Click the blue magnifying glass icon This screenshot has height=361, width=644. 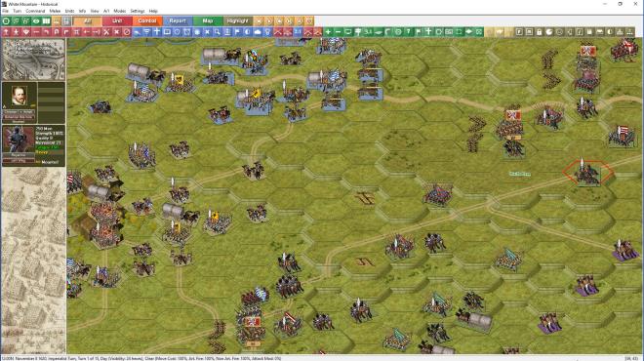point(217,31)
